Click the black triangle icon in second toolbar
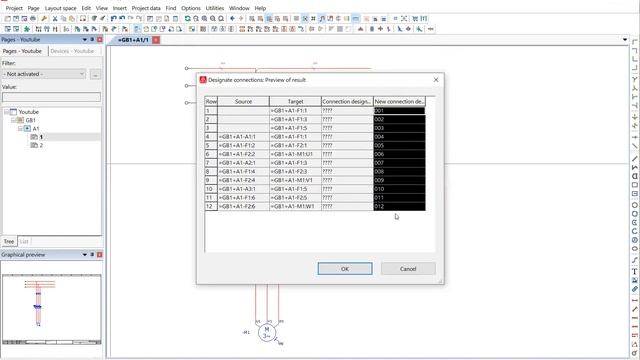This screenshot has width=640, height=360. point(360,29)
